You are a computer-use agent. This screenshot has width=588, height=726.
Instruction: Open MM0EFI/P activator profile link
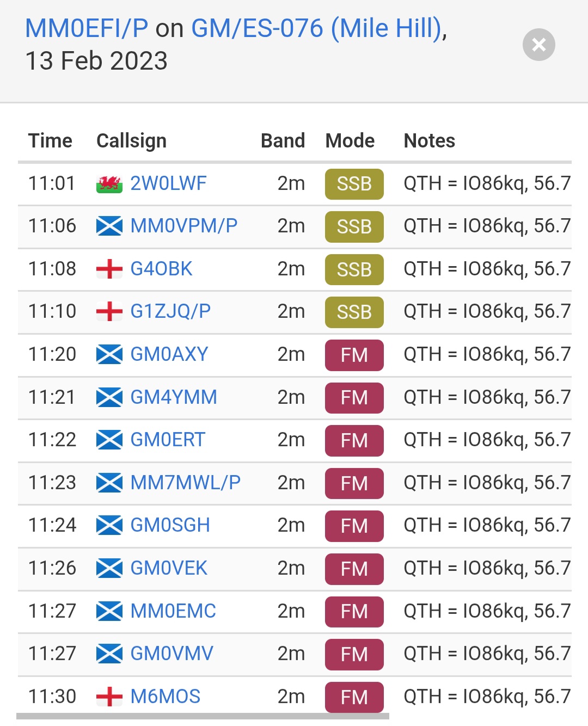point(87,28)
